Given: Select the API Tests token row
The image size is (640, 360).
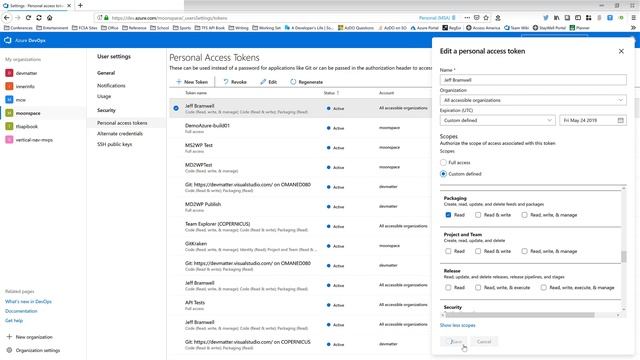Looking at the screenshot, I should [300, 305].
